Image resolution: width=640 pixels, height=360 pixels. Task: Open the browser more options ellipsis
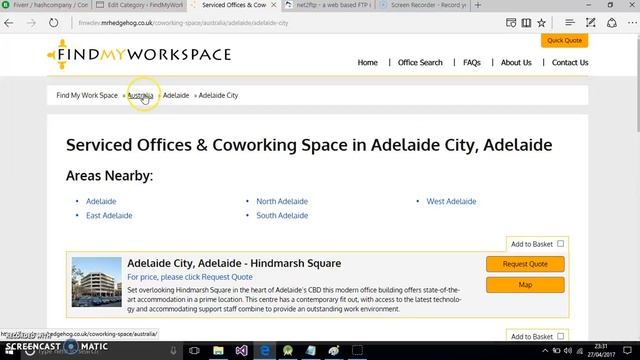[632, 23]
